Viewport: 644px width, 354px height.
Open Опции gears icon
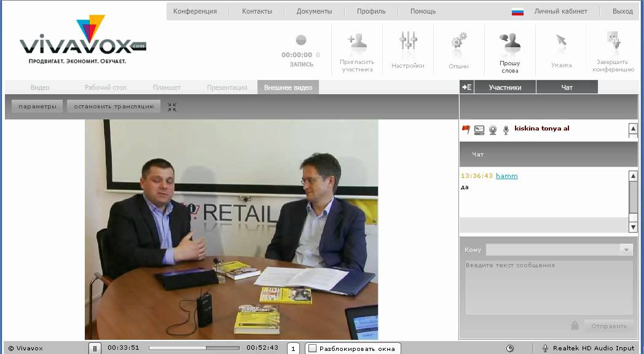point(459,51)
